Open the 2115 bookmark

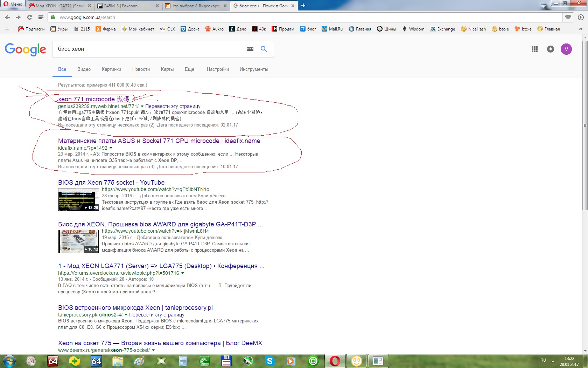pyautogui.click(x=82, y=29)
